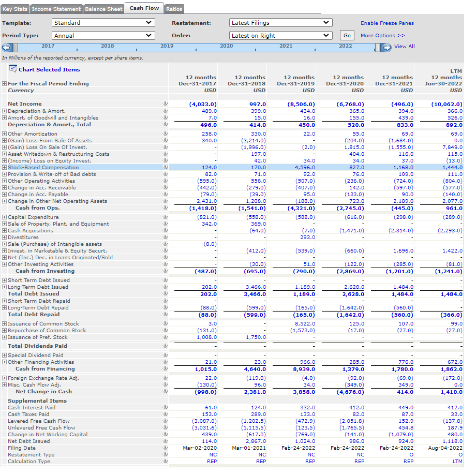Click the chart icon beside Cash from Ops.
This screenshot has height=474, width=476.
(165, 208)
